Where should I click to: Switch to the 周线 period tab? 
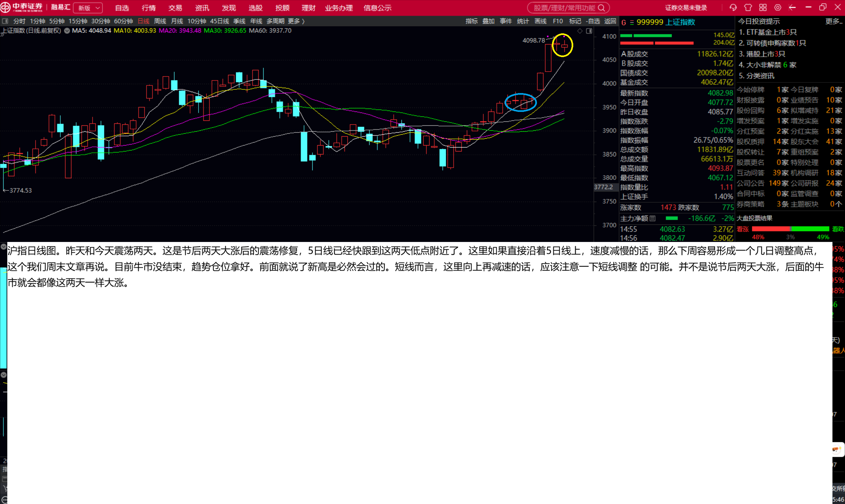pos(160,21)
